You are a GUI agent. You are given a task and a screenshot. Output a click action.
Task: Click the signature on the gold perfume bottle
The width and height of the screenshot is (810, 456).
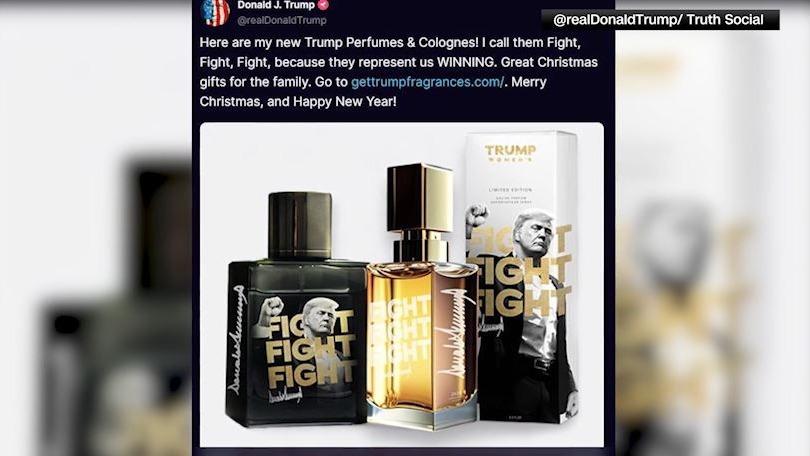coord(454,333)
